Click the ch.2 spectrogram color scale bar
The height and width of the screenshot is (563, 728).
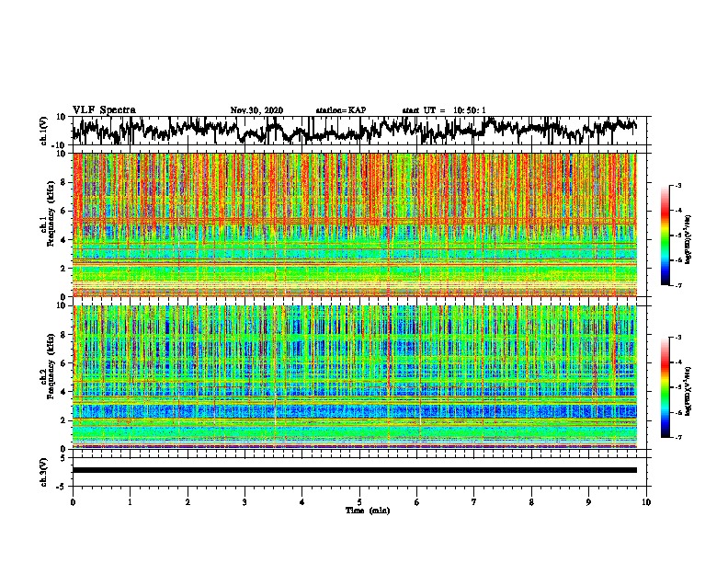(x=665, y=387)
